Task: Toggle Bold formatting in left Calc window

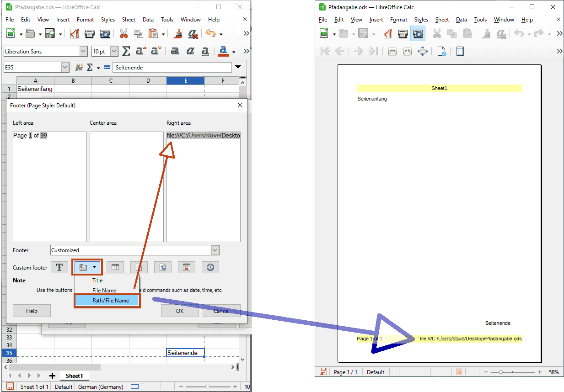Action: [x=175, y=51]
